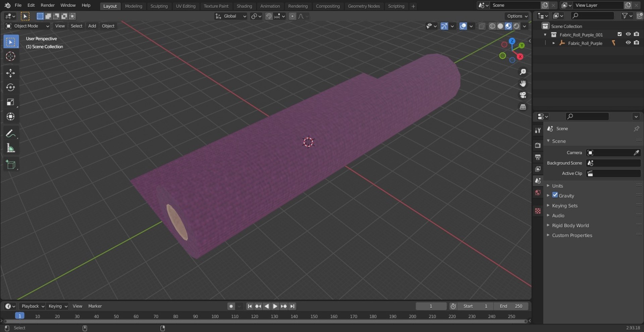
Task: Hide Fabric_Roll_Purple object in viewport
Action: tap(628, 43)
